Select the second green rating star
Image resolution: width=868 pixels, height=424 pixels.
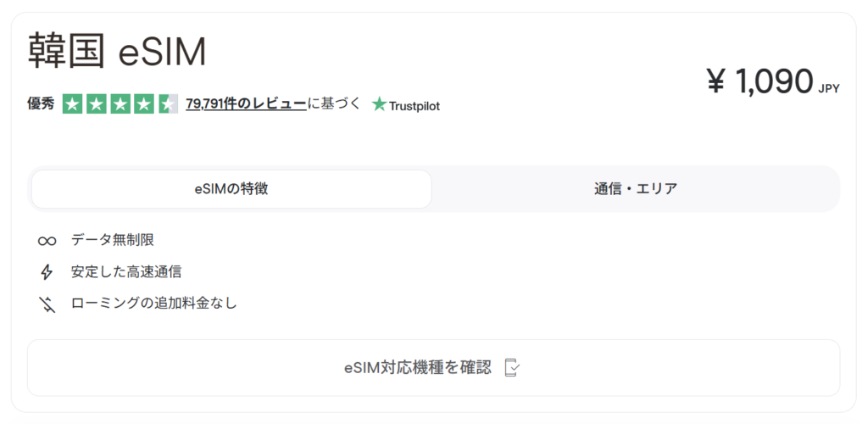(96, 104)
